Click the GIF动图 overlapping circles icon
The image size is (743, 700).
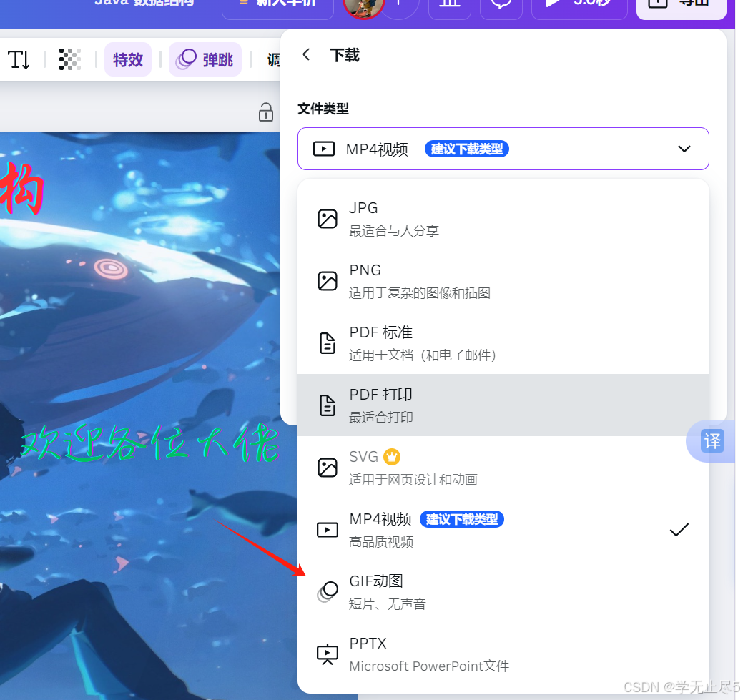tap(328, 592)
